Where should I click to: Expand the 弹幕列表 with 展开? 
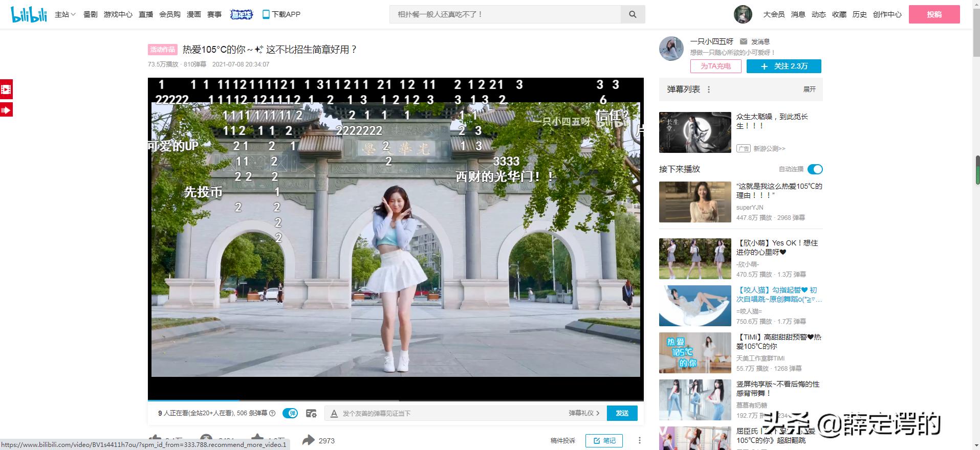(x=810, y=89)
